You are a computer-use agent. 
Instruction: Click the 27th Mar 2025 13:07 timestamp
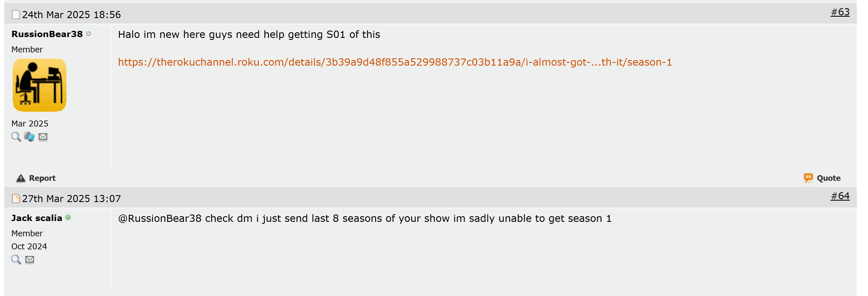point(71,199)
